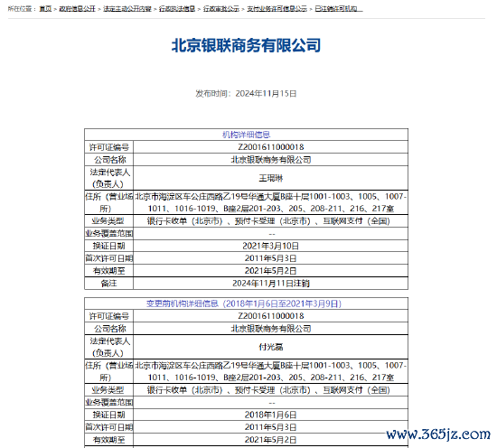Viewport: 497px width, 448px height.
Task: Click legal representative name 王珊琳
Action: point(271,178)
